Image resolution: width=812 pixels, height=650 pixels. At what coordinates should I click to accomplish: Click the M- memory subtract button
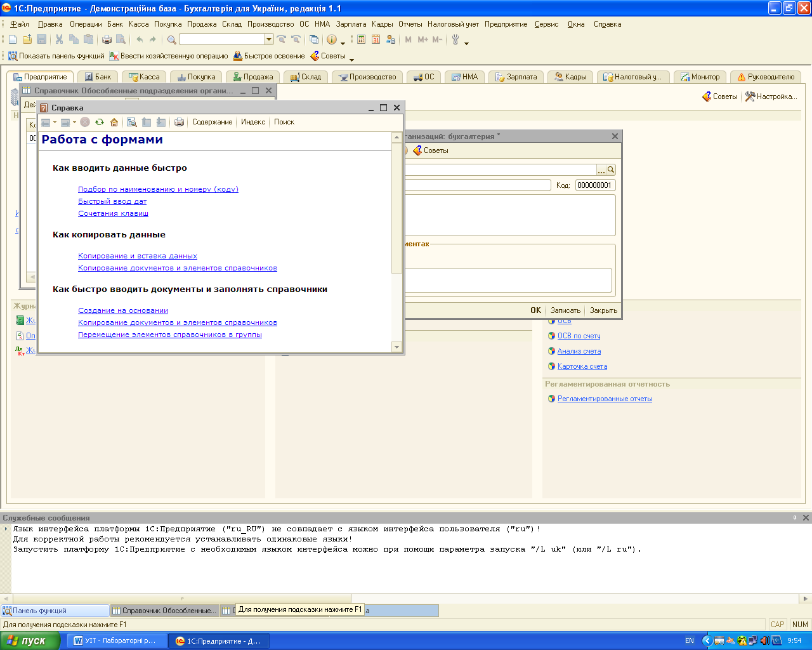point(437,39)
